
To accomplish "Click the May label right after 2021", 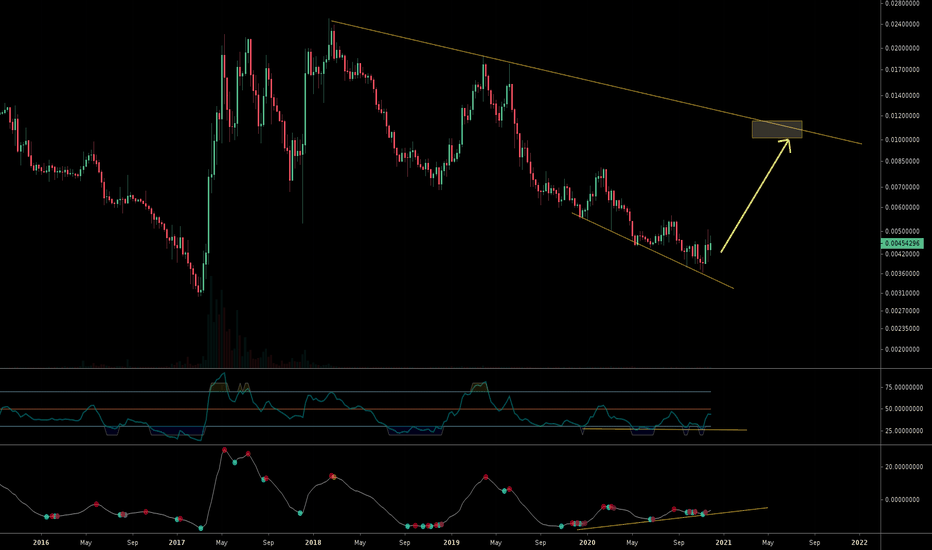I will point(768,542).
